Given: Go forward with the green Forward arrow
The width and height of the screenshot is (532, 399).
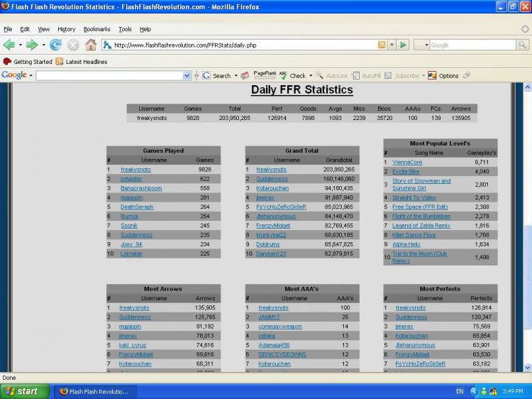Looking at the screenshot, I should [x=32, y=45].
